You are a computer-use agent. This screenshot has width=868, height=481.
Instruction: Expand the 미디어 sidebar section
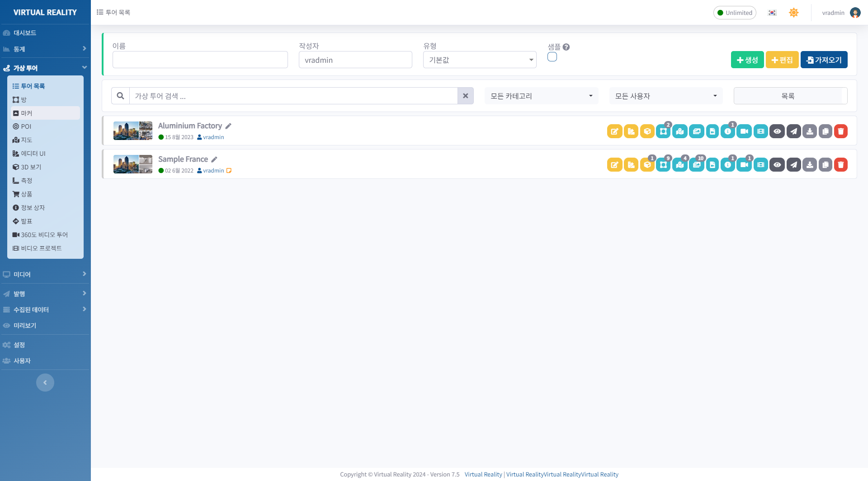pos(45,274)
